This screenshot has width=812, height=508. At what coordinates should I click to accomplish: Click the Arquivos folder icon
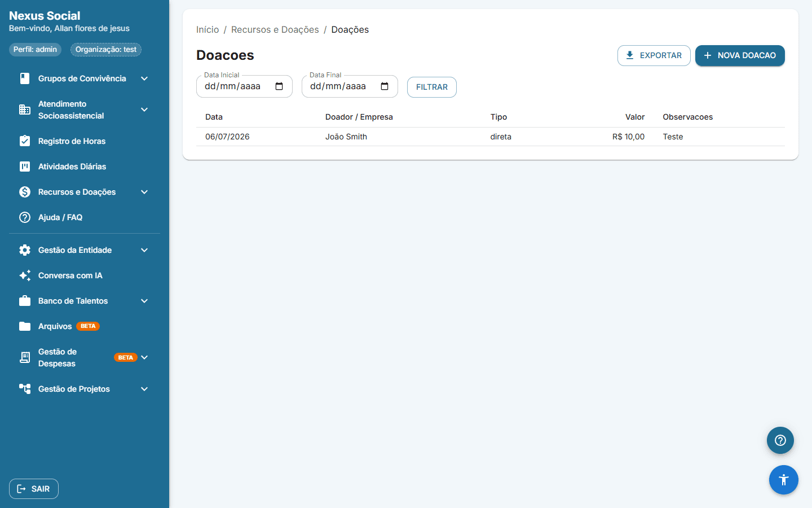(25, 326)
